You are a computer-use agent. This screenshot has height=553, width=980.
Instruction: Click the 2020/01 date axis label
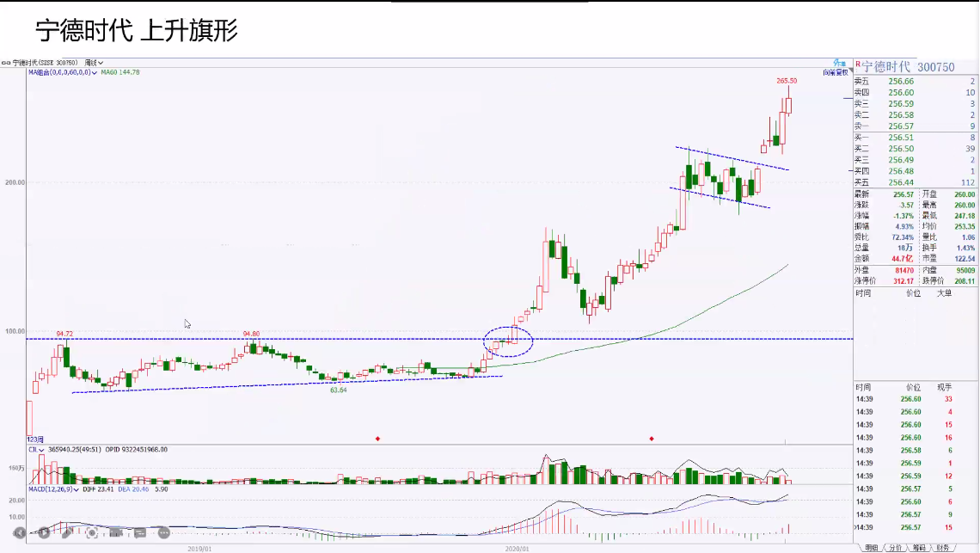click(x=517, y=549)
